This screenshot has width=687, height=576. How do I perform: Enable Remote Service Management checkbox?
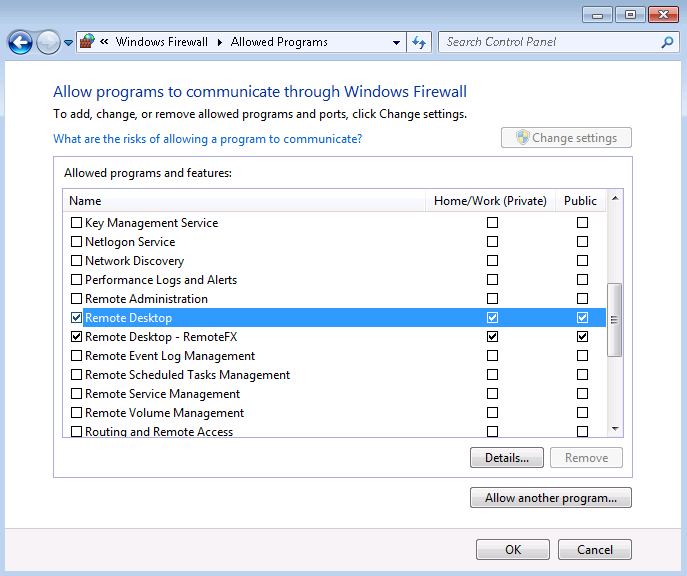(76, 393)
